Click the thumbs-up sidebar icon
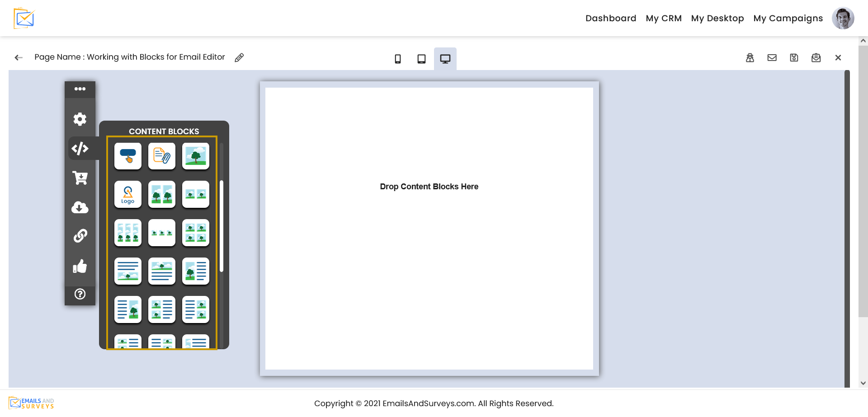 tap(80, 266)
